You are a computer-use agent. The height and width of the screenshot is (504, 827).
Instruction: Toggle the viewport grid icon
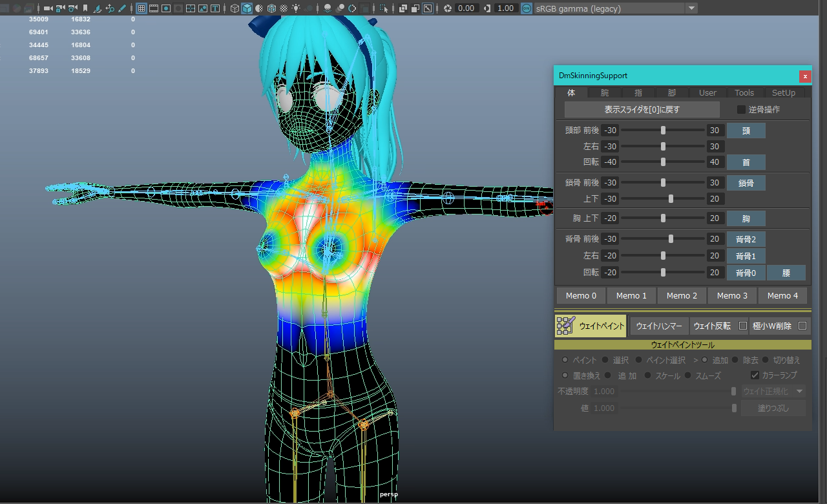pos(141,8)
